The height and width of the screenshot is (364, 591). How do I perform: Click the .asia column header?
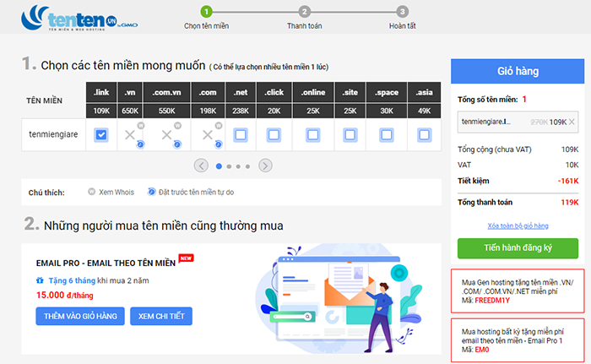[x=424, y=92]
